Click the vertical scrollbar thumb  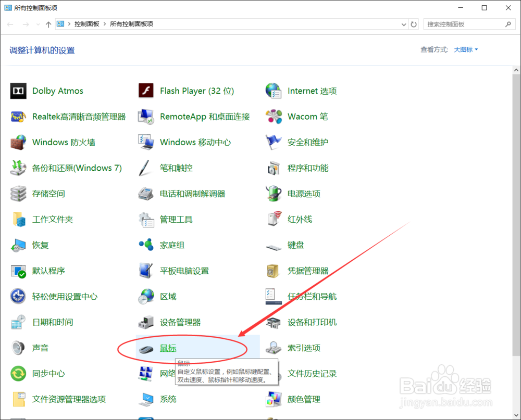click(x=516, y=215)
